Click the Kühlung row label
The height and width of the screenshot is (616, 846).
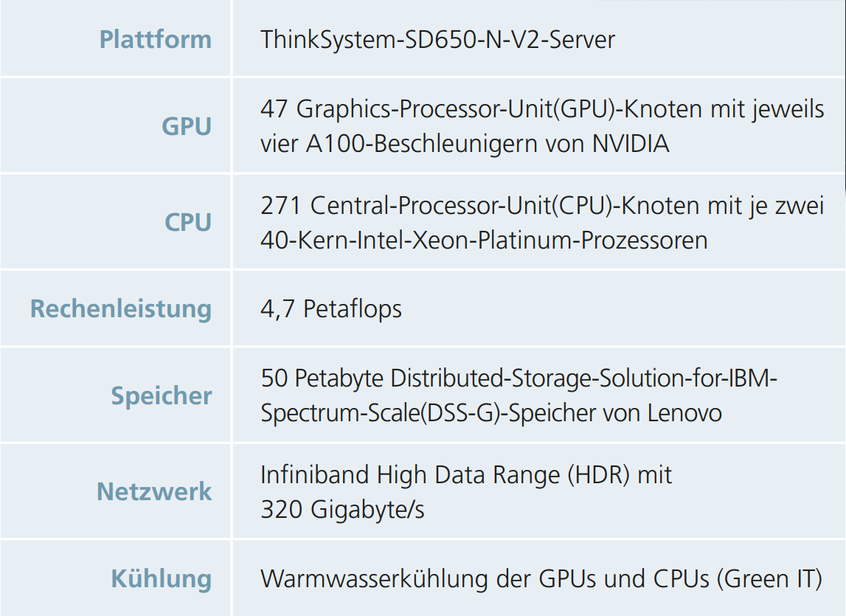click(161, 578)
